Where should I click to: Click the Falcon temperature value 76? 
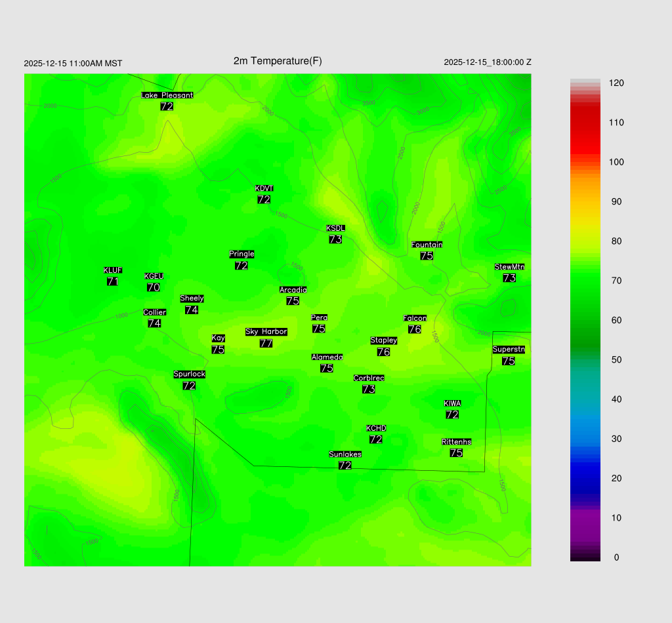point(415,329)
